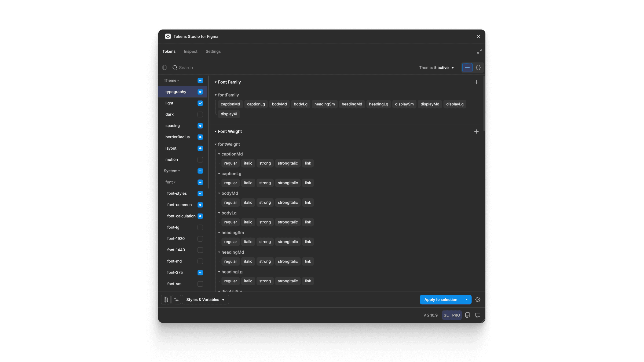The height and width of the screenshot is (362, 644).
Task: Click the Apply to selection button
Action: pyautogui.click(x=441, y=300)
